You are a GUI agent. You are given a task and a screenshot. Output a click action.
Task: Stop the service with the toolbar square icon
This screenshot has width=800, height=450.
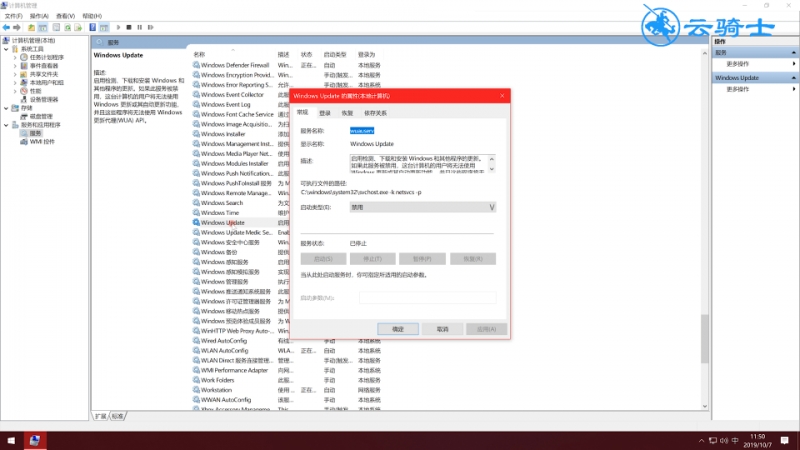click(129, 28)
